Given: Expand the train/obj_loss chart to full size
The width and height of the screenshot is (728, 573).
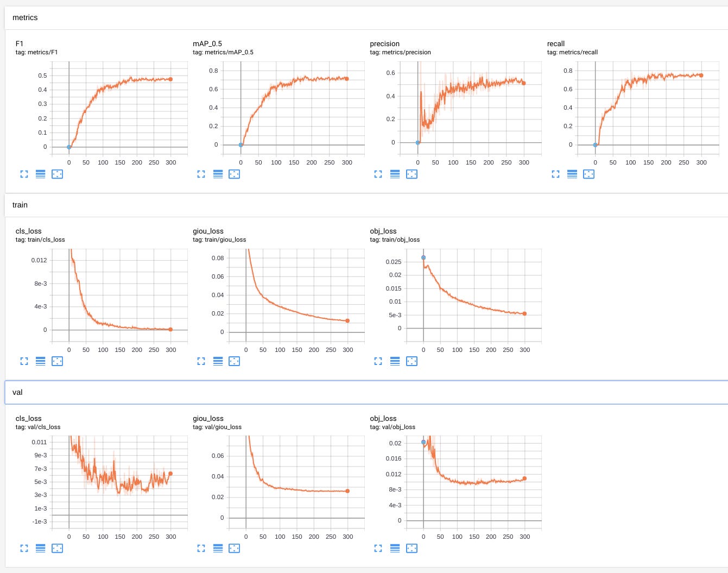Looking at the screenshot, I should [378, 361].
